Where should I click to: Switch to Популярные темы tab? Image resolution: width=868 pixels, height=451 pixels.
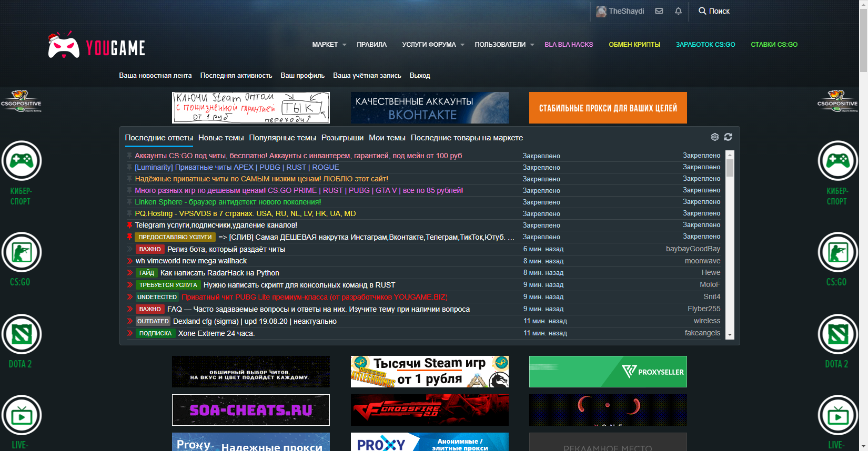point(282,138)
